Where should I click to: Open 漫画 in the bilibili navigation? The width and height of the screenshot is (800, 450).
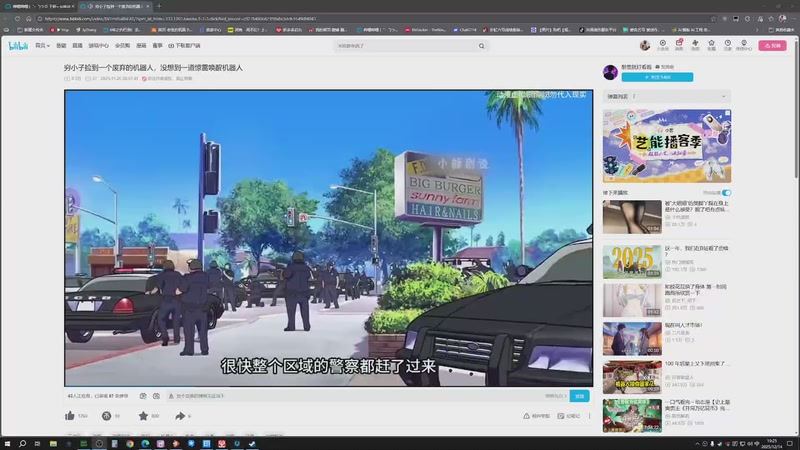point(141,46)
